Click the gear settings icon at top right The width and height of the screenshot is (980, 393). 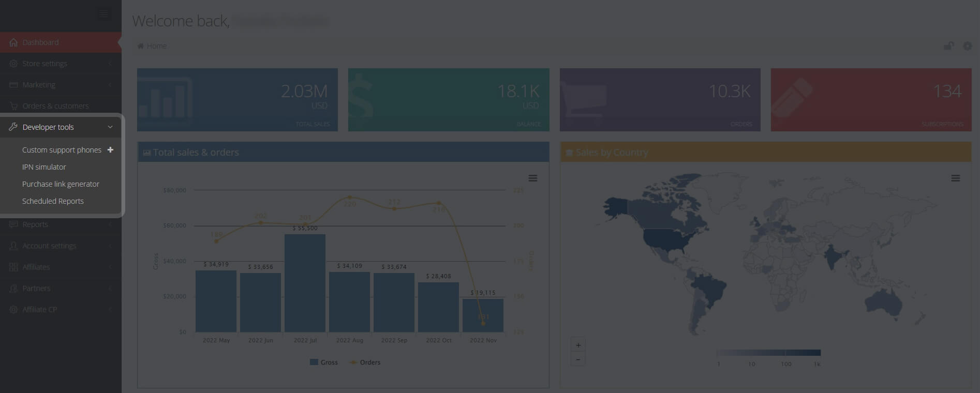tap(967, 46)
